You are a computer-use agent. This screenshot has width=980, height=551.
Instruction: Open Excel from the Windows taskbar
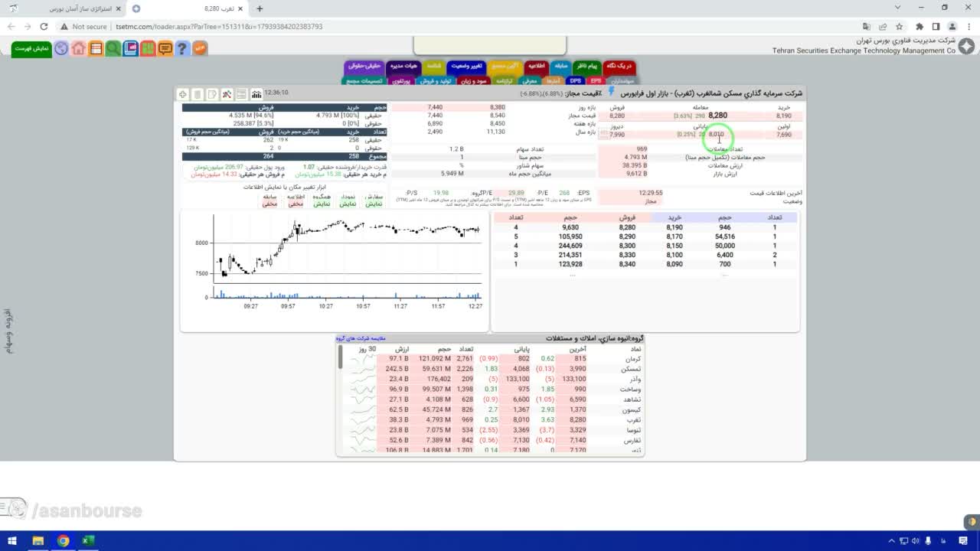(88, 541)
